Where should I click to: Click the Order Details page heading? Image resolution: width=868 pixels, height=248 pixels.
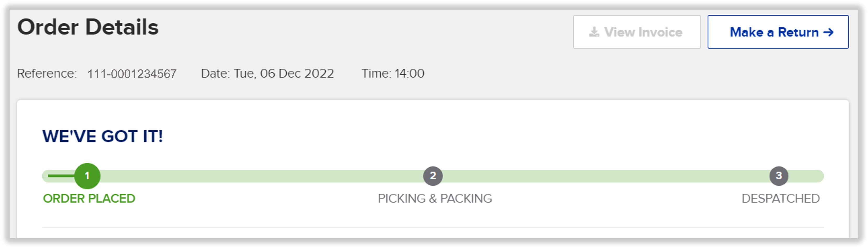[x=88, y=27]
